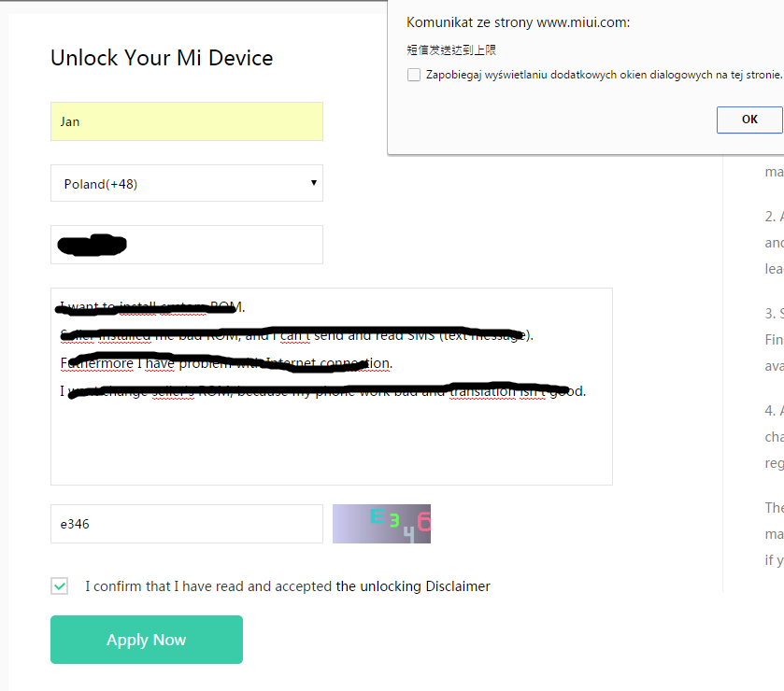The width and height of the screenshot is (784, 691).
Task: Click the arrow on the country selector
Action: click(x=314, y=183)
